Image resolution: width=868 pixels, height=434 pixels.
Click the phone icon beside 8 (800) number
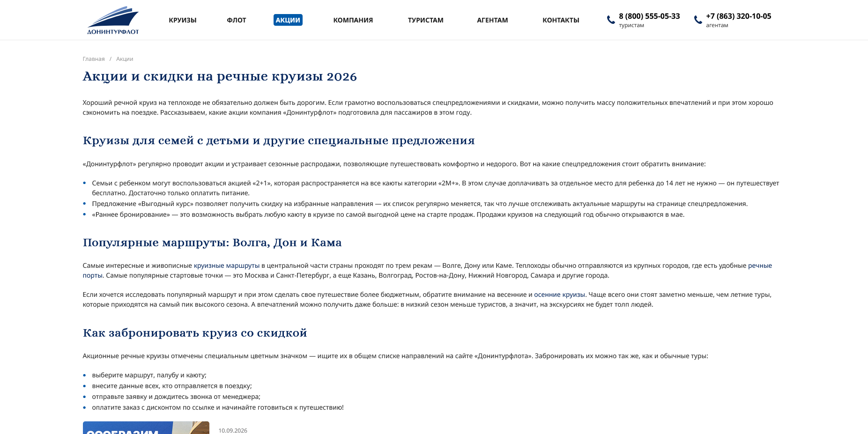(611, 20)
